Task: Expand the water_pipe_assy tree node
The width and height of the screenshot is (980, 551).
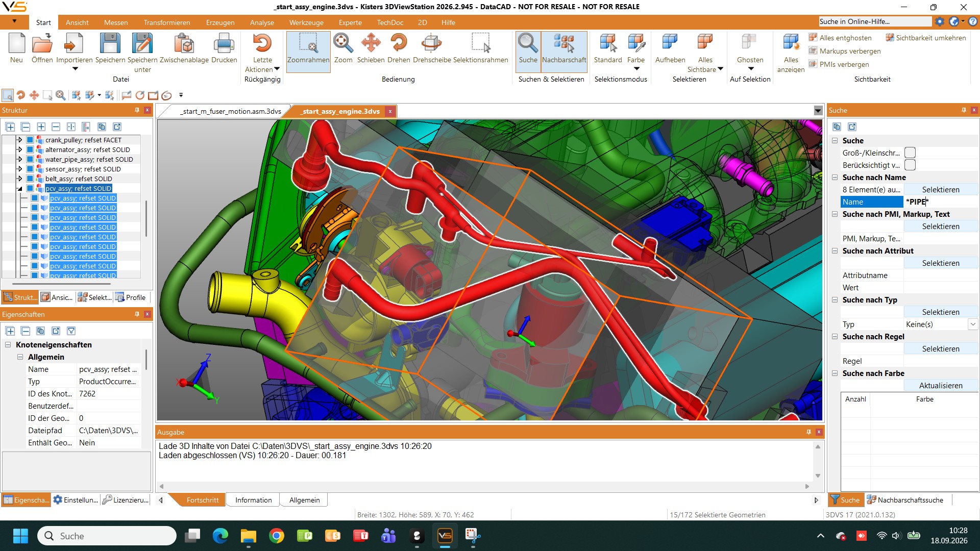Action: click(20, 159)
